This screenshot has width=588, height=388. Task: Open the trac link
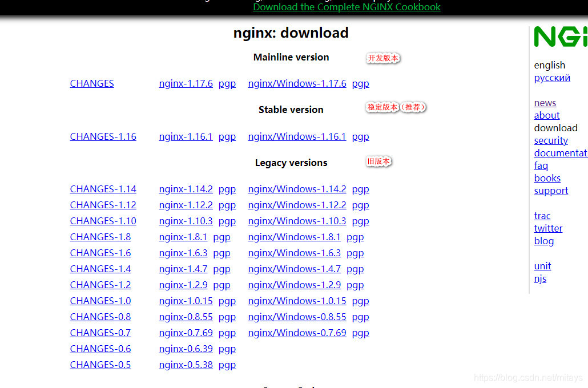[x=542, y=216]
